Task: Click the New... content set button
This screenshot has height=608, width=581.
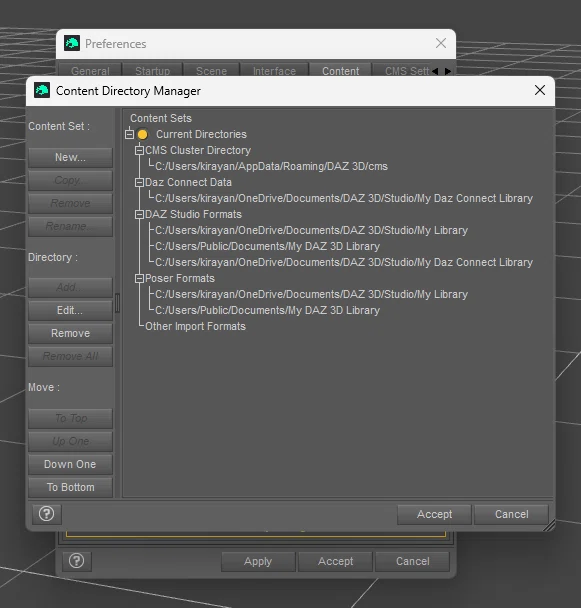Action: [x=70, y=157]
